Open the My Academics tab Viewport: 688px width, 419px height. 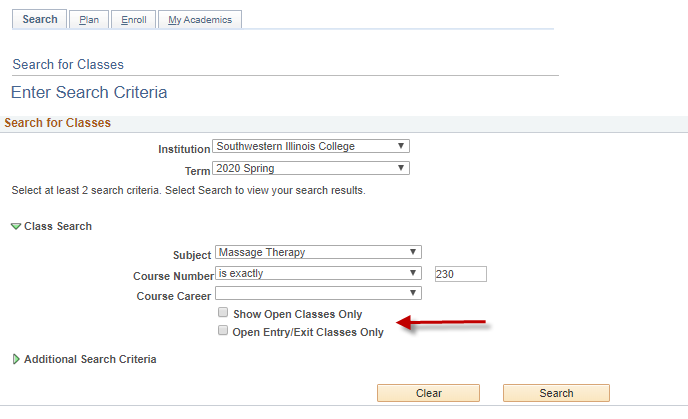(x=200, y=20)
